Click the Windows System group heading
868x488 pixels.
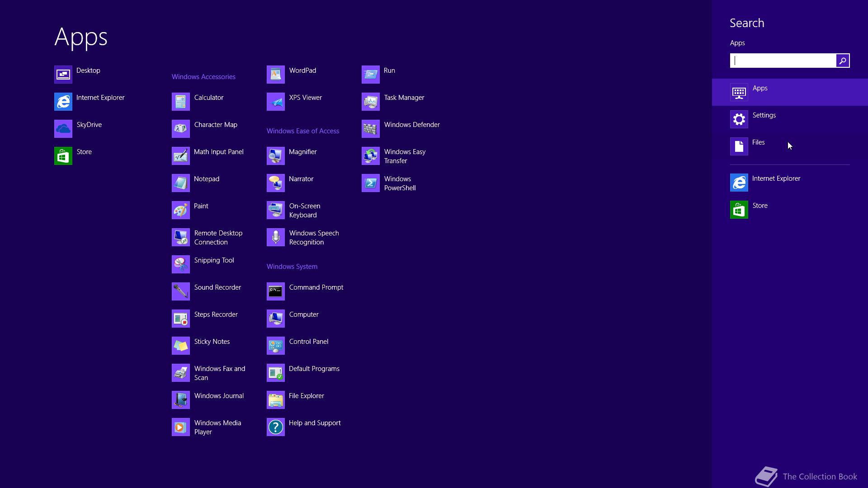pyautogui.click(x=292, y=267)
